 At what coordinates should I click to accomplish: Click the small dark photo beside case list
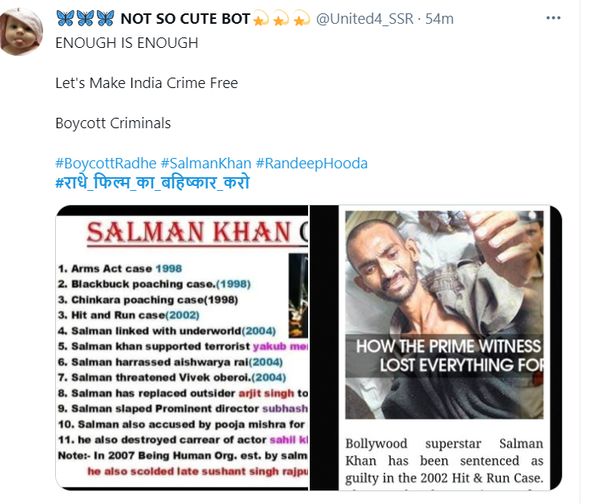point(298,295)
